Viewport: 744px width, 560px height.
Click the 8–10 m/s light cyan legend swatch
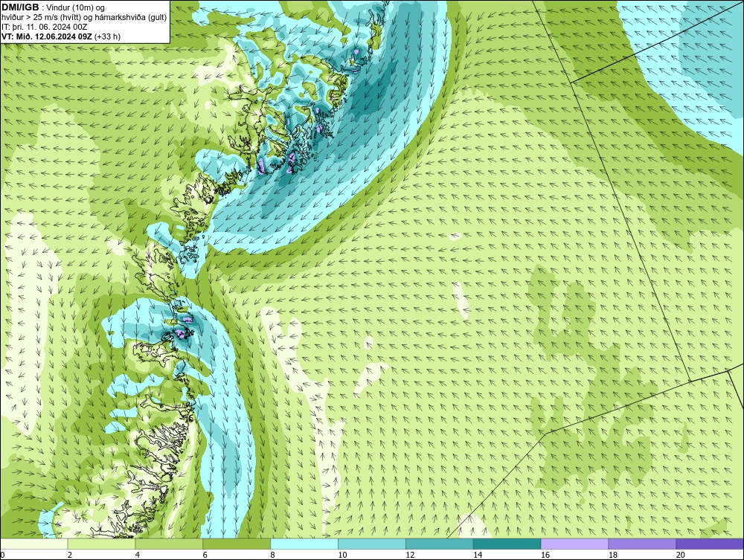tap(304, 544)
